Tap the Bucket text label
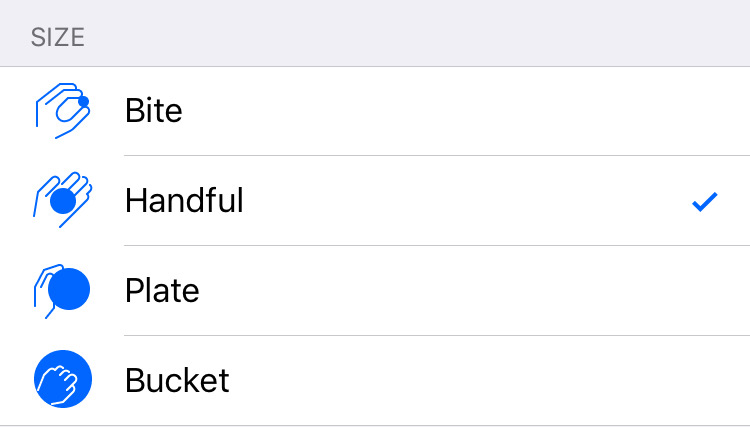This screenshot has height=427, width=750. coord(177,380)
